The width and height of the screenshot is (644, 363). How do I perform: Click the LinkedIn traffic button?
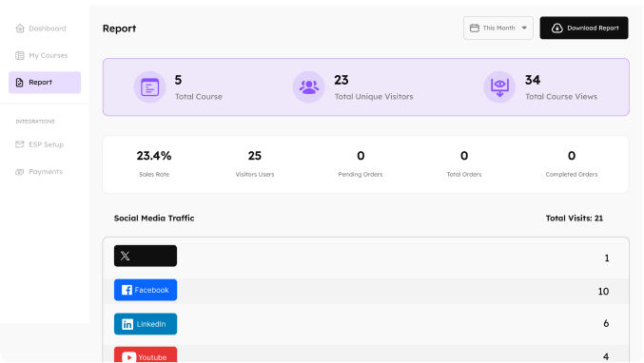[146, 324]
